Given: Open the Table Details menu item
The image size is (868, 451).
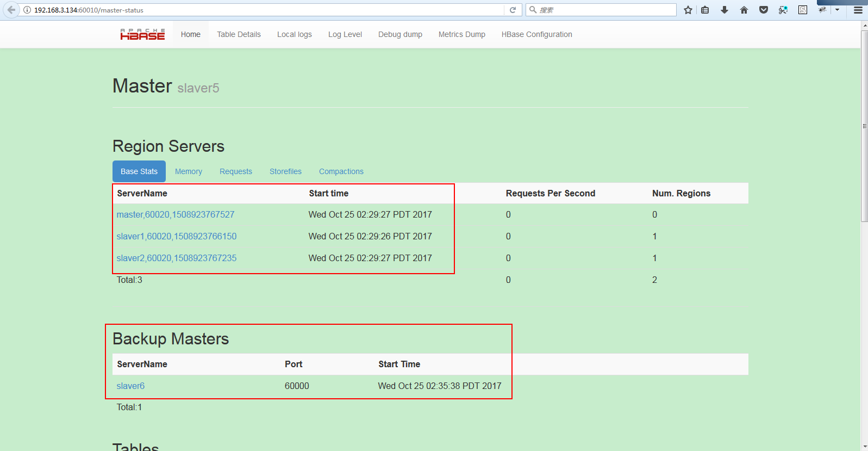Looking at the screenshot, I should 239,34.
